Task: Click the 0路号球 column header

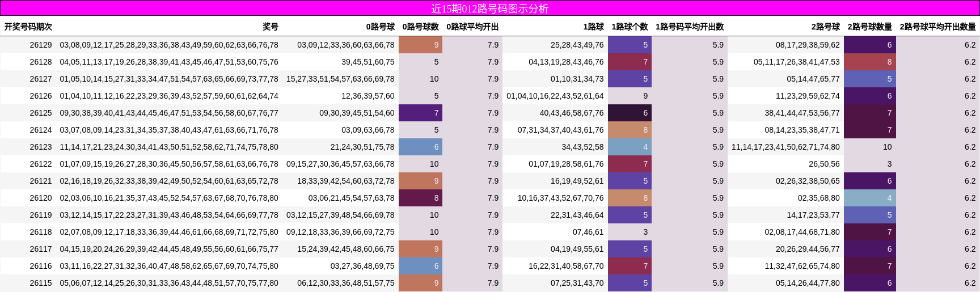Action: point(380,27)
